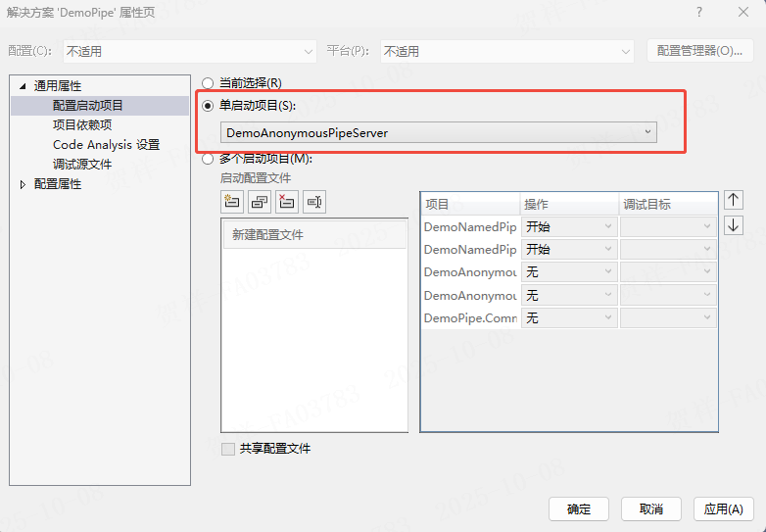The width and height of the screenshot is (766, 532).
Task: Select the 通用属性 tree label
Action: tap(58, 86)
